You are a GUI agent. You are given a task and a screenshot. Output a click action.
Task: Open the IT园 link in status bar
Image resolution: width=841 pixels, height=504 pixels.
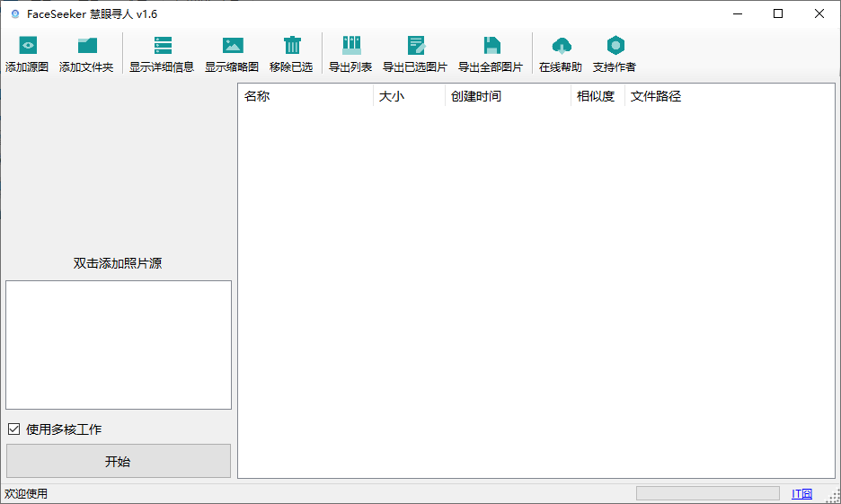(x=801, y=493)
